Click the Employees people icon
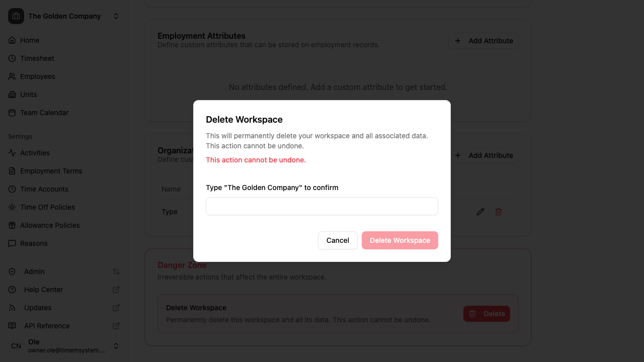Viewport: 644px width, 362px height. tap(12, 76)
